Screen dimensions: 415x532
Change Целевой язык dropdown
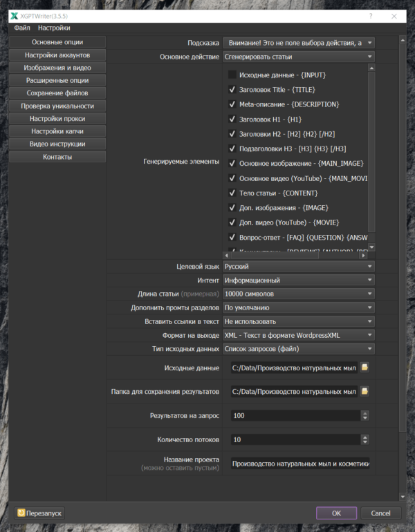pos(299,266)
